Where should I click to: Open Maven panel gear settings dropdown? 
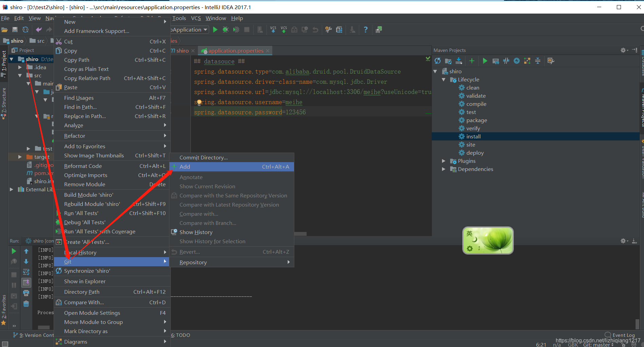point(624,50)
